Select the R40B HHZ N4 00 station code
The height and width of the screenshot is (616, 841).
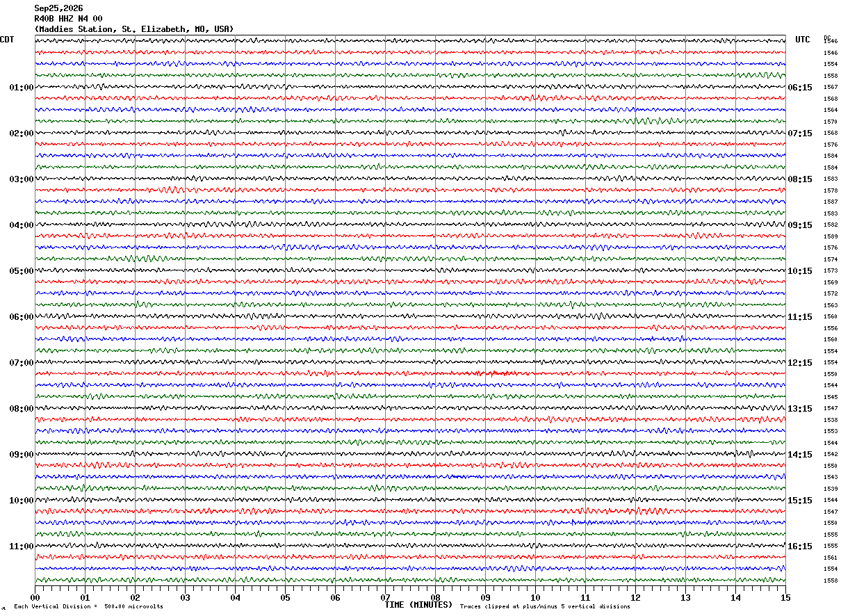click(68, 19)
